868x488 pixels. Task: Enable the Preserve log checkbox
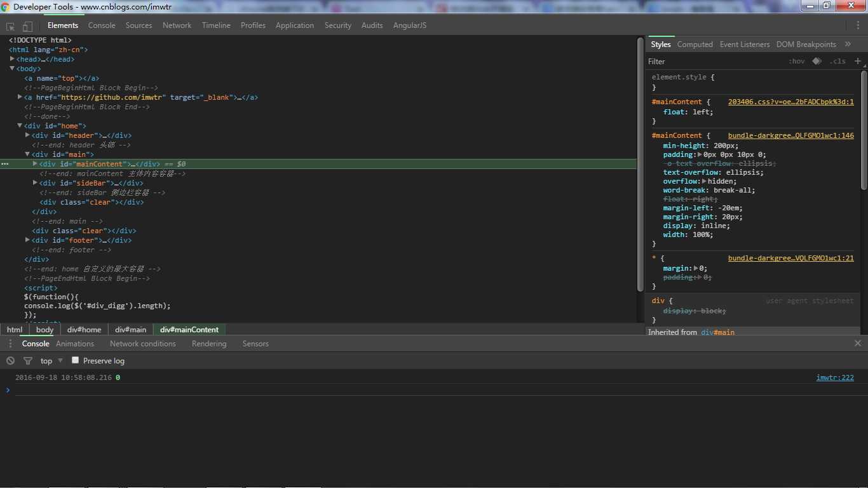point(75,360)
